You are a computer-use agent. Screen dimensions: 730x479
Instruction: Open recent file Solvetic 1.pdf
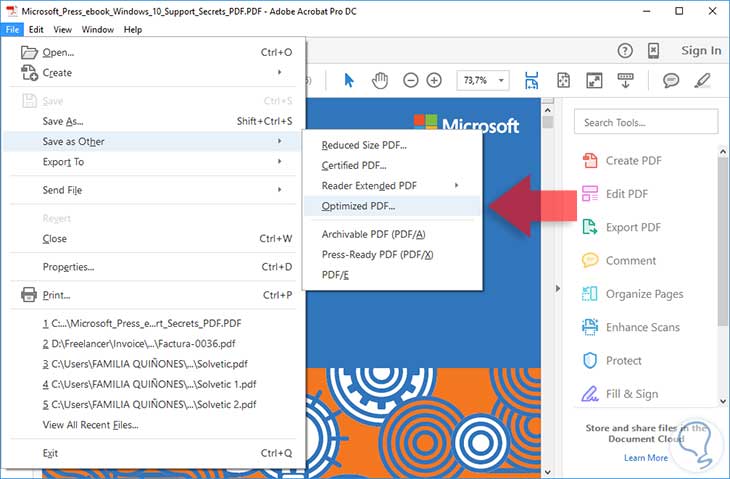(149, 385)
